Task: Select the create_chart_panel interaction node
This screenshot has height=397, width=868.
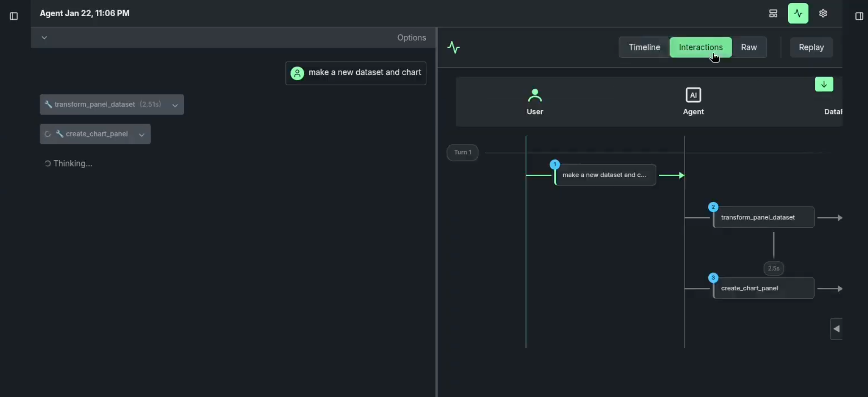Action: 763,288
